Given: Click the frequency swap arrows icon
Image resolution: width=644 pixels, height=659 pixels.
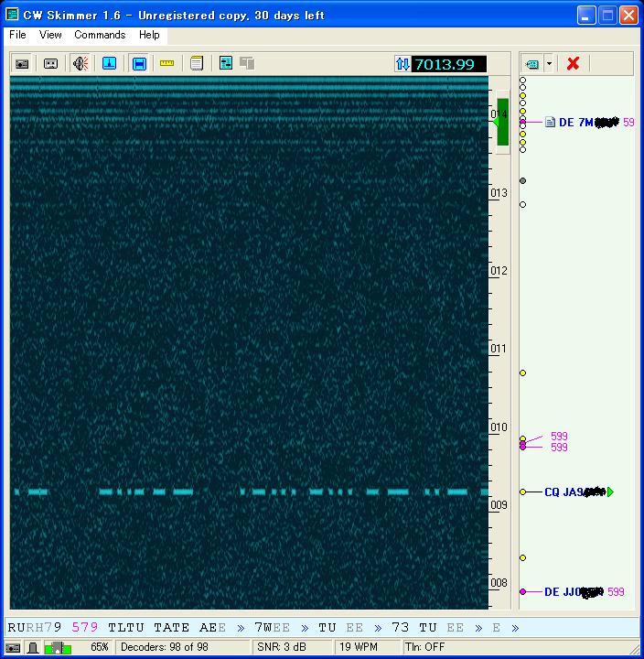Looking at the screenshot, I should pos(402,64).
